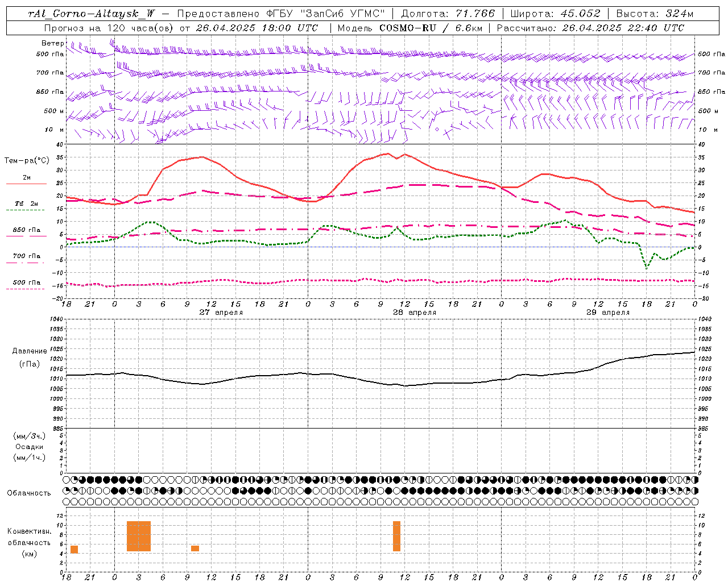Click the (км) convective height unit
Screen dimensions: 728x582
point(29,554)
